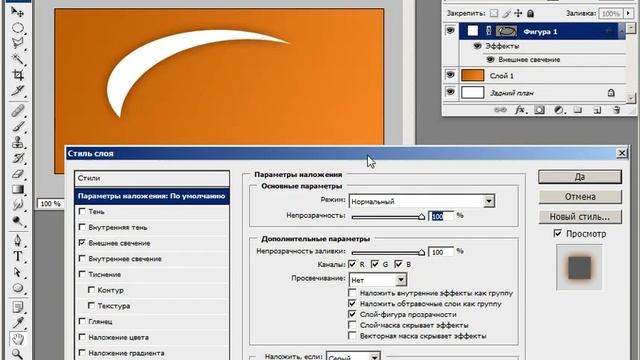Select the Magic Wand tool
Screen dimensions: 640x360
[x=18, y=59]
